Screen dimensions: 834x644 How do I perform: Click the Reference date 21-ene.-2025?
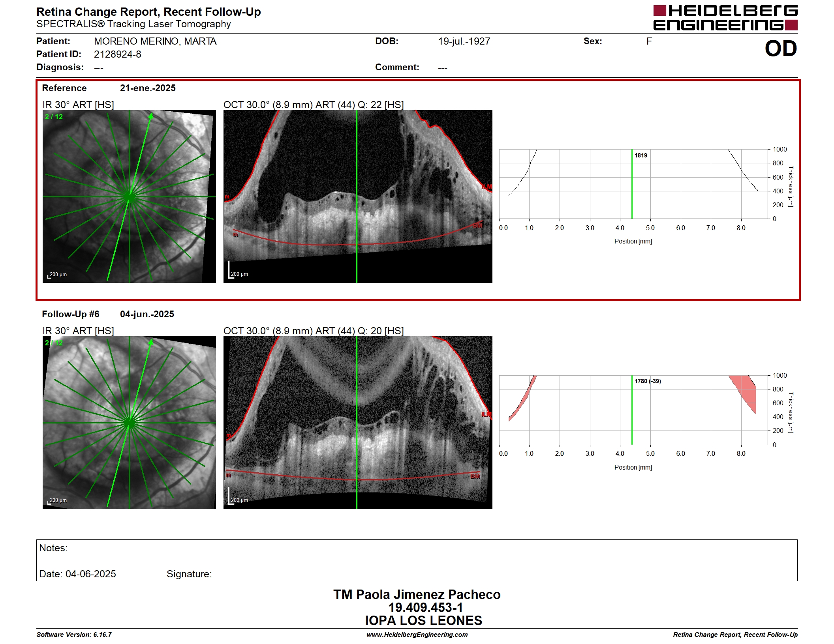pos(148,88)
